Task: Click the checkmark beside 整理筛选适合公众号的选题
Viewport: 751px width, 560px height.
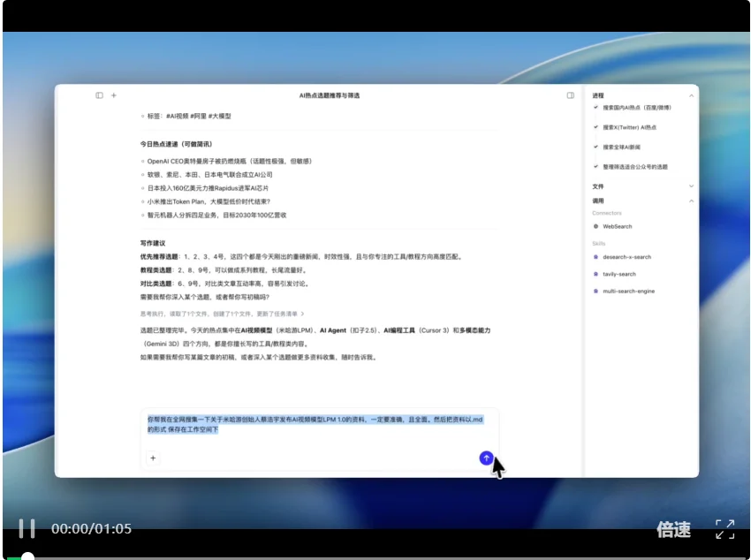Action: pos(594,164)
